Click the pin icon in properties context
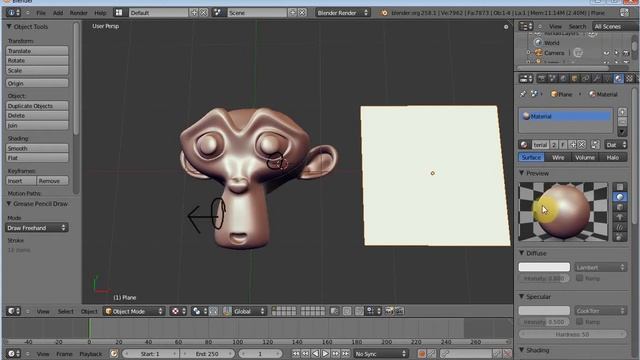 523,94
